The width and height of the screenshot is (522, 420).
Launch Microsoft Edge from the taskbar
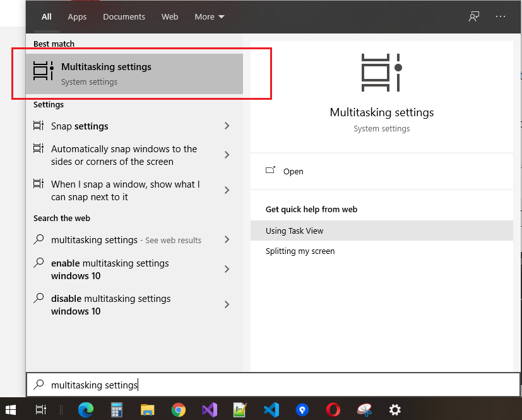point(86,410)
